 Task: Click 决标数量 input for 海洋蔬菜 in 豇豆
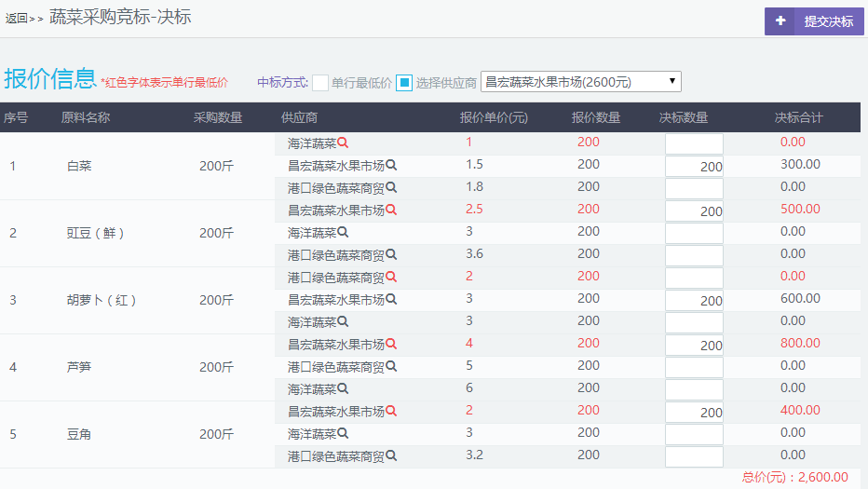click(694, 233)
